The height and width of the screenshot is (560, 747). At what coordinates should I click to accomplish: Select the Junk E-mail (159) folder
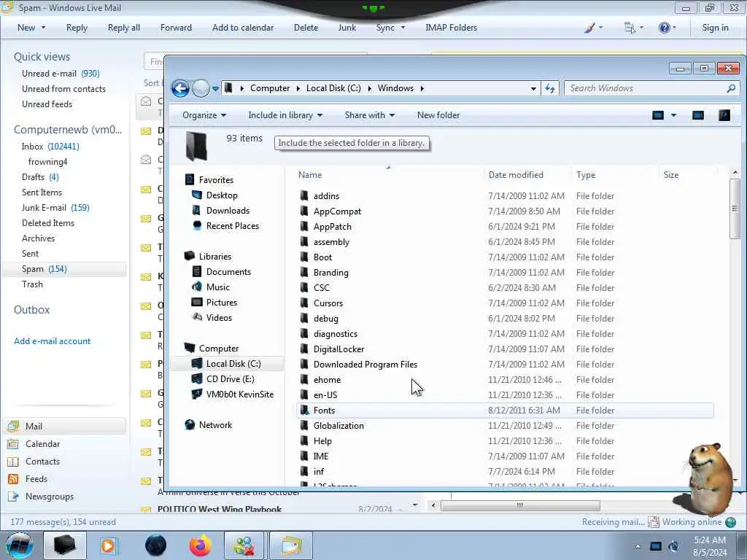click(x=55, y=208)
